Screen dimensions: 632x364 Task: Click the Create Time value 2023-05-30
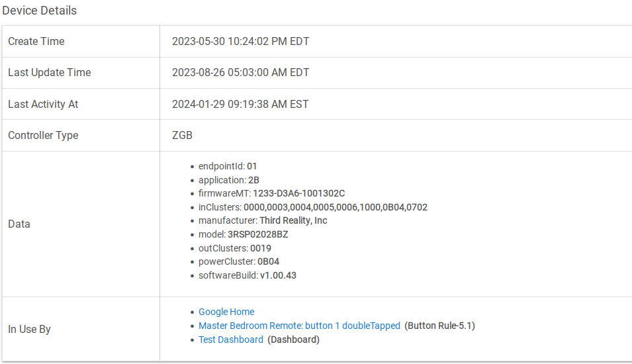tap(241, 42)
